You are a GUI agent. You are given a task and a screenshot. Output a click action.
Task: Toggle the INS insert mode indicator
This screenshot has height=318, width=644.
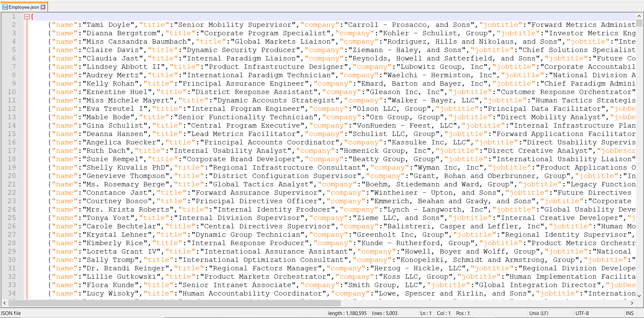630,313
